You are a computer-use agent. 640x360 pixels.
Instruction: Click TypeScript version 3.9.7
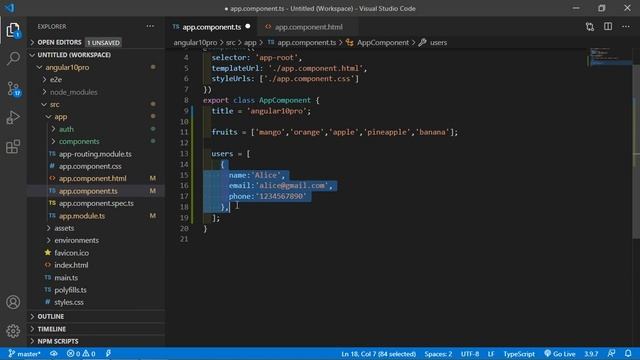[591, 354]
